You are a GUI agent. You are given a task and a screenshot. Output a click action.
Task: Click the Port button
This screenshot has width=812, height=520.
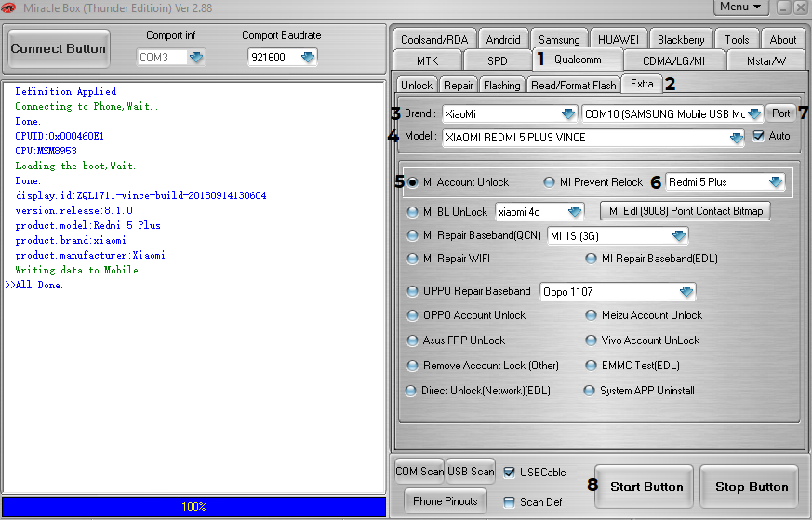pyautogui.click(x=781, y=113)
